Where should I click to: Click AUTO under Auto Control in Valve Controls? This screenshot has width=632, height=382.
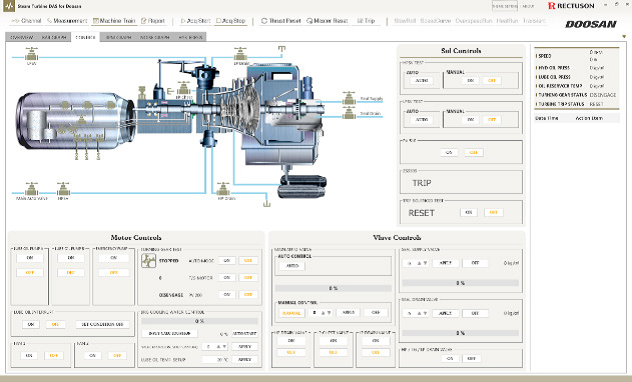(292, 266)
